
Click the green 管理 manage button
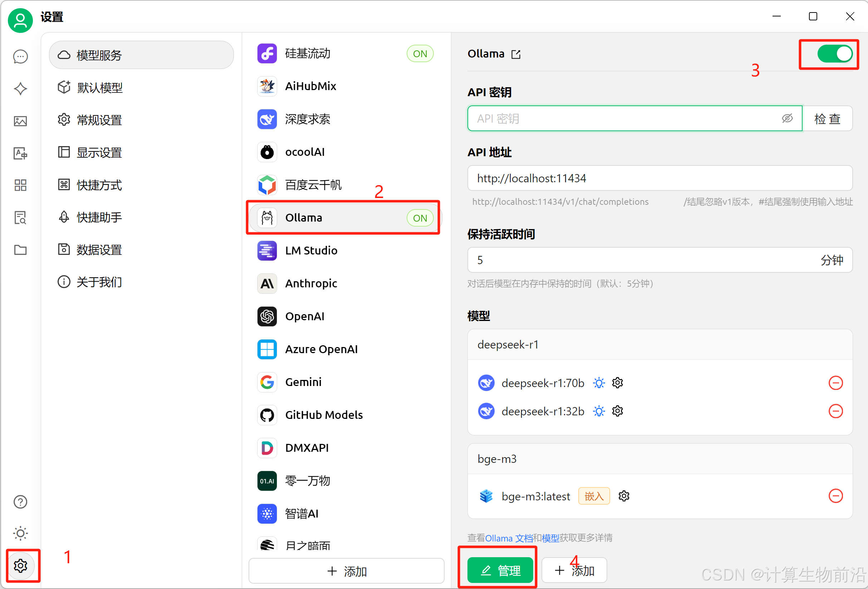click(x=500, y=570)
